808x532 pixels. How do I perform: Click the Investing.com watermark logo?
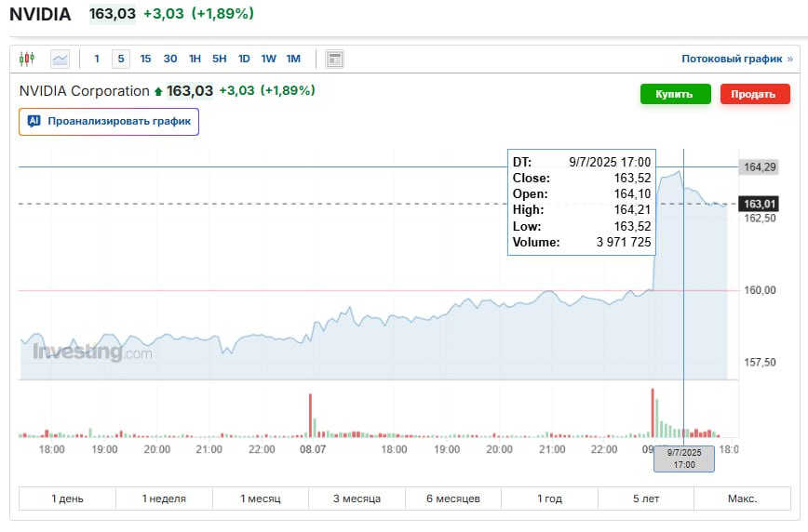click(x=92, y=352)
